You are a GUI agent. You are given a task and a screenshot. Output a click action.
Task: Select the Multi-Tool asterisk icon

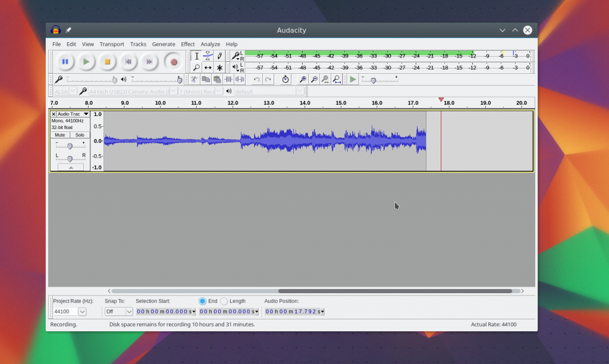click(x=219, y=68)
